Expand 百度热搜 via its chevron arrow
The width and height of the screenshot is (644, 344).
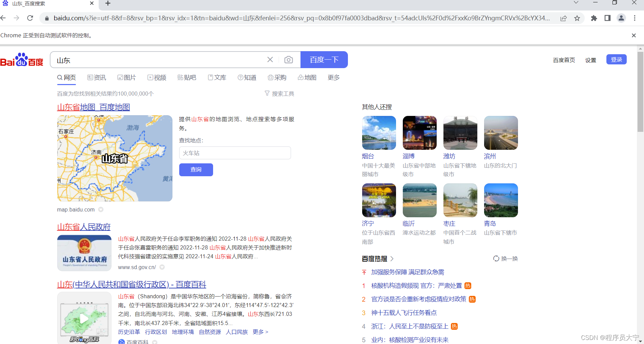[x=392, y=259]
